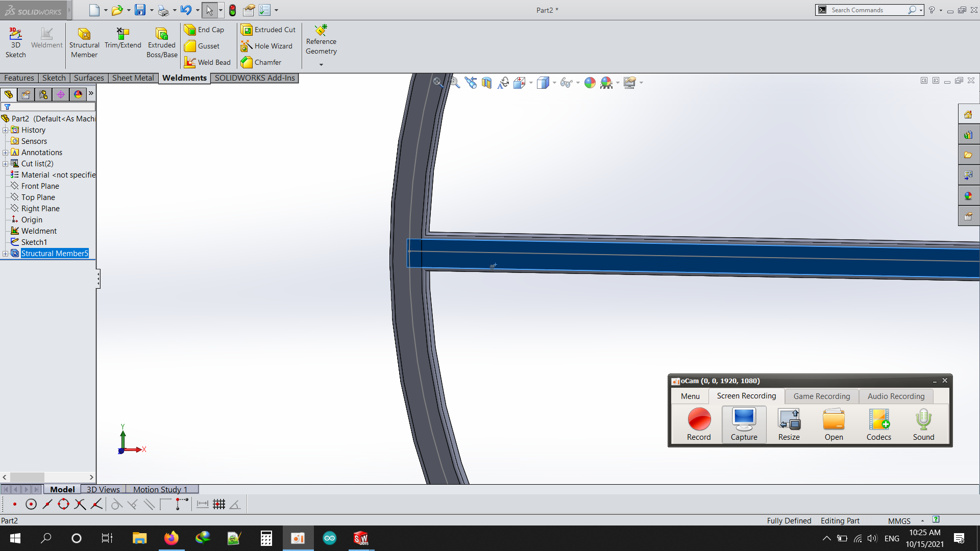Screen dimensions: 980x551
Task: Open DimXpertManager tab icon
Action: [x=61, y=94]
